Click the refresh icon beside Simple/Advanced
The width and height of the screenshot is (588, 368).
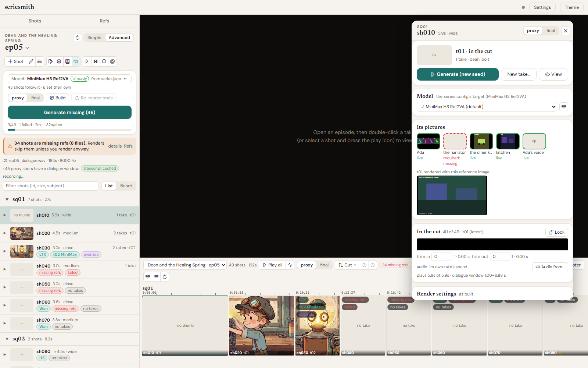coord(77,38)
